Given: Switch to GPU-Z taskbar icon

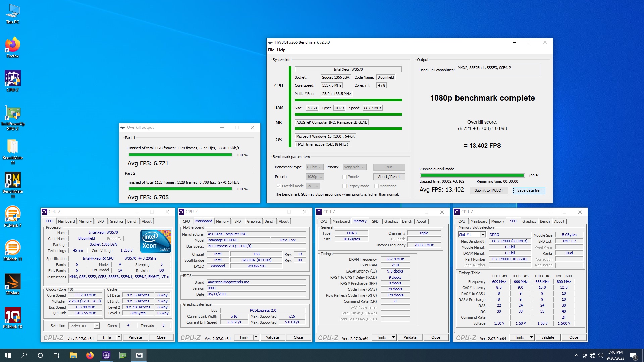Looking at the screenshot, I should click(x=123, y=355).
